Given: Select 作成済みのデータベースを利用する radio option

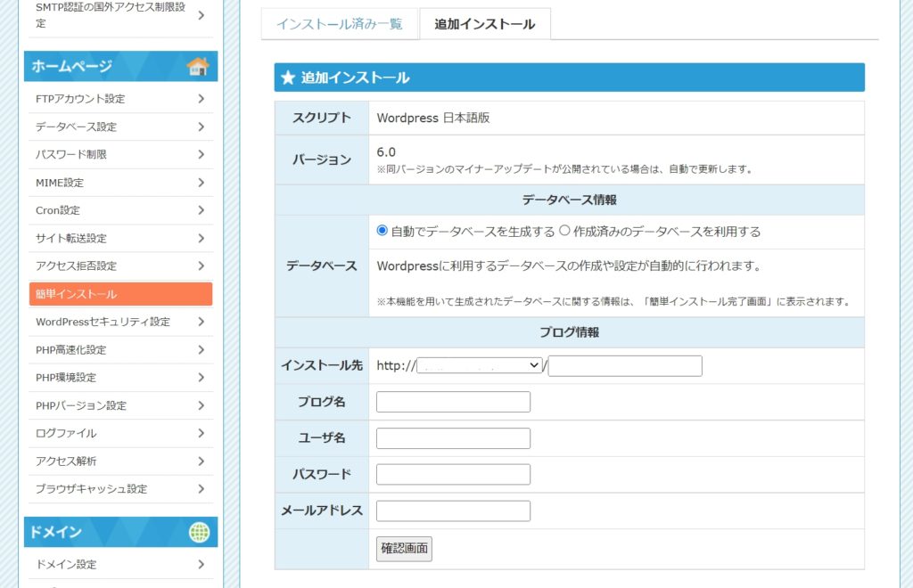Looking at the screenshot, I should [563, 231].
